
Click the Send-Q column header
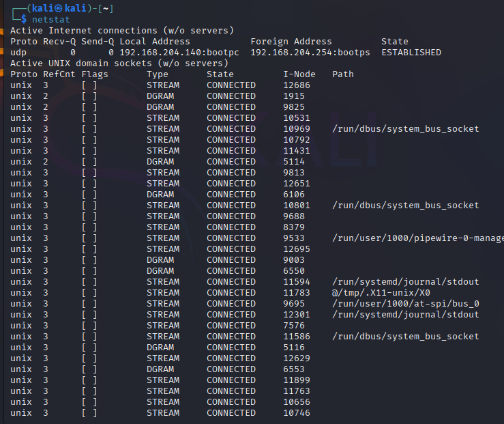click(98, 42)
